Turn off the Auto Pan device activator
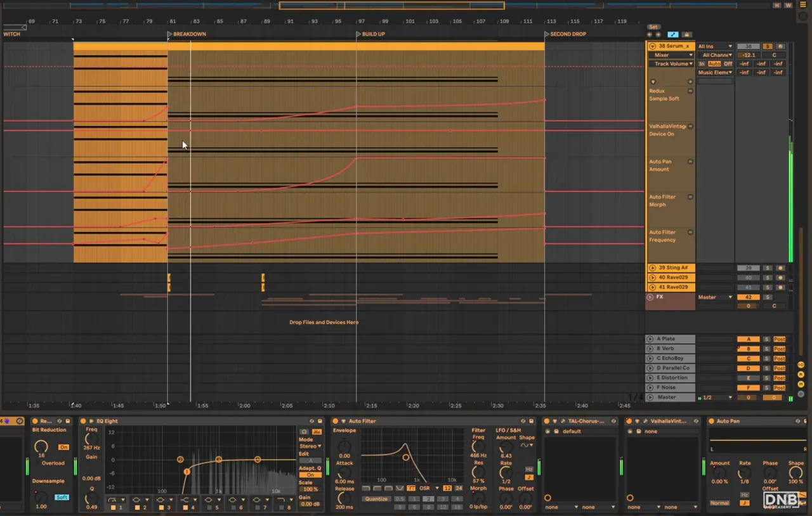The height and width of the screenshot is (516, 812). pos(711,421)
